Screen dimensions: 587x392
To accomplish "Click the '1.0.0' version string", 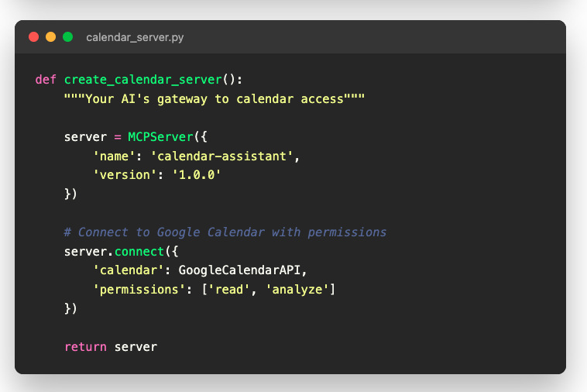I will pos(197,175).
